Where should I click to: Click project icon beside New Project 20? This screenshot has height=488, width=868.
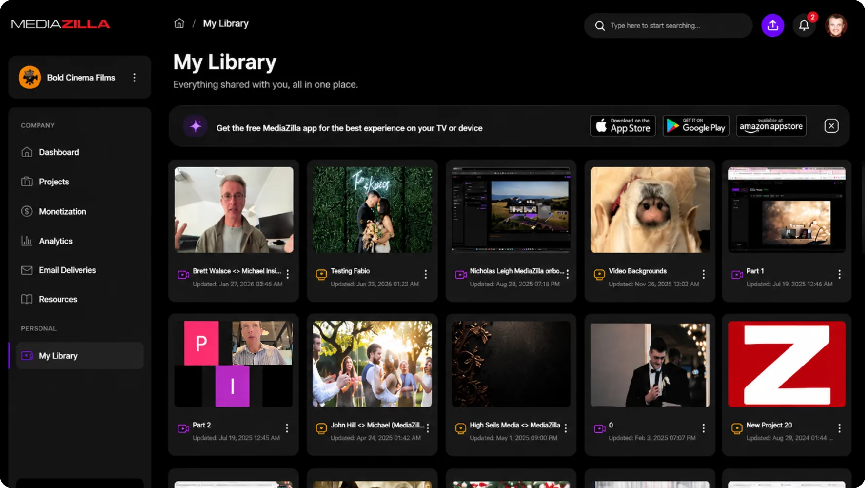coord(737,428)
